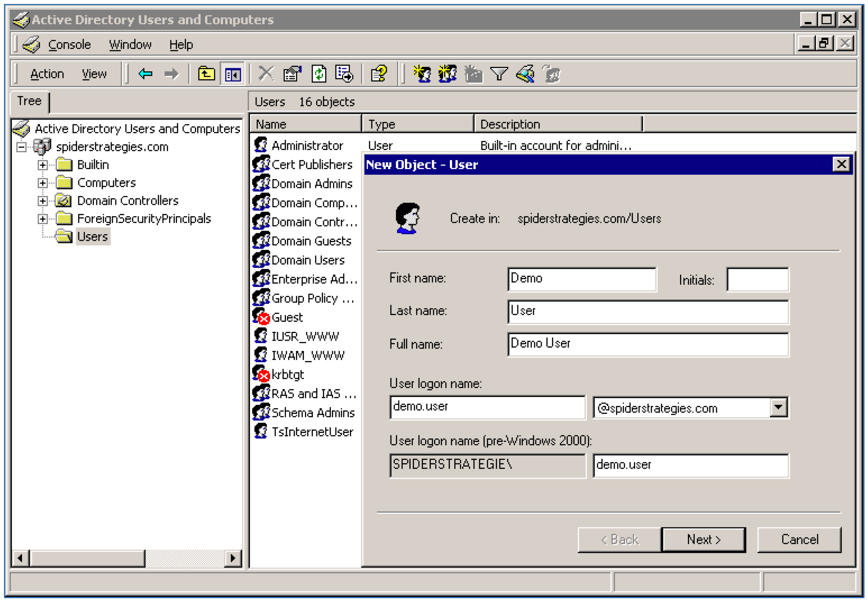Click the Create new group icon
Image resolution: width=868 pixels, height=603 pixels.
pyautogui.click(x=448, y=74)
